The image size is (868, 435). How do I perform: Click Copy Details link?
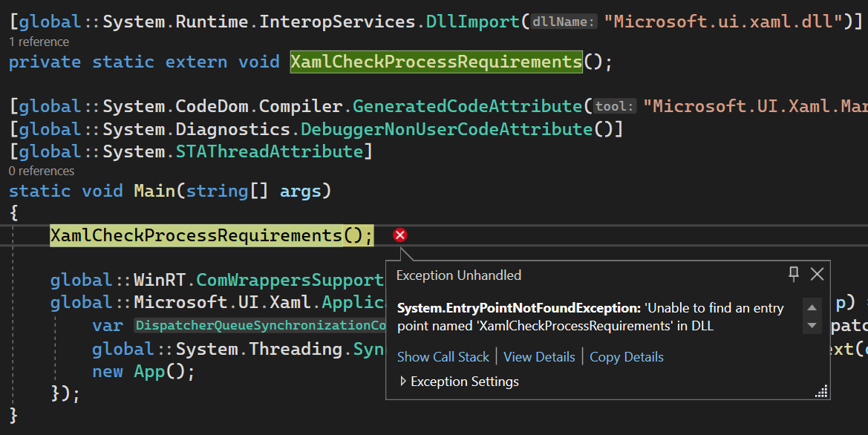coord(626,357)
